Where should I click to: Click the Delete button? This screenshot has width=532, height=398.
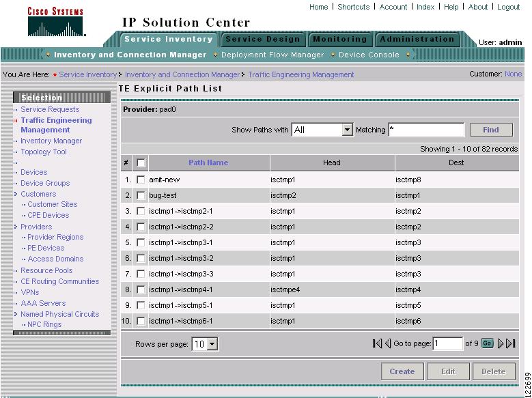494,371
